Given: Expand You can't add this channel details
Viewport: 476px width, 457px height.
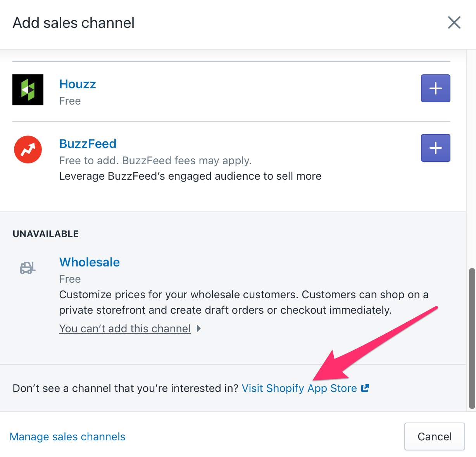Looking at the screenshot, I should pyautogui.click(x=125, y=328).
